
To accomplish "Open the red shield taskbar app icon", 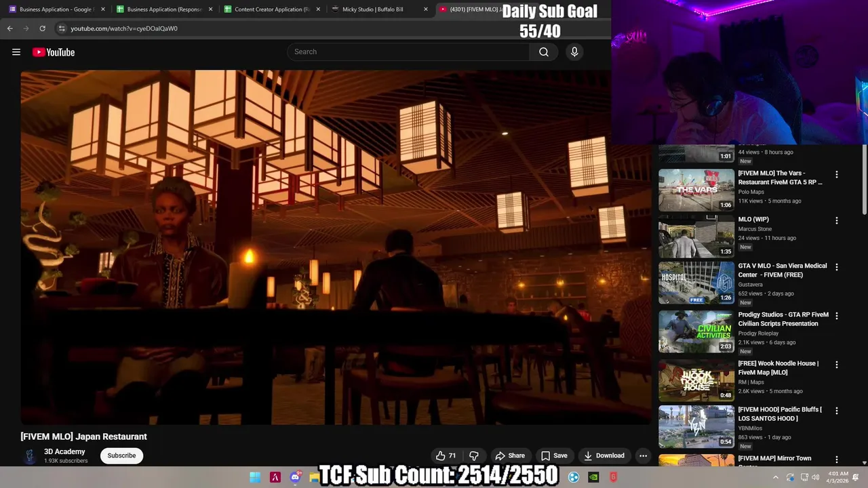I will click(614, 477).
